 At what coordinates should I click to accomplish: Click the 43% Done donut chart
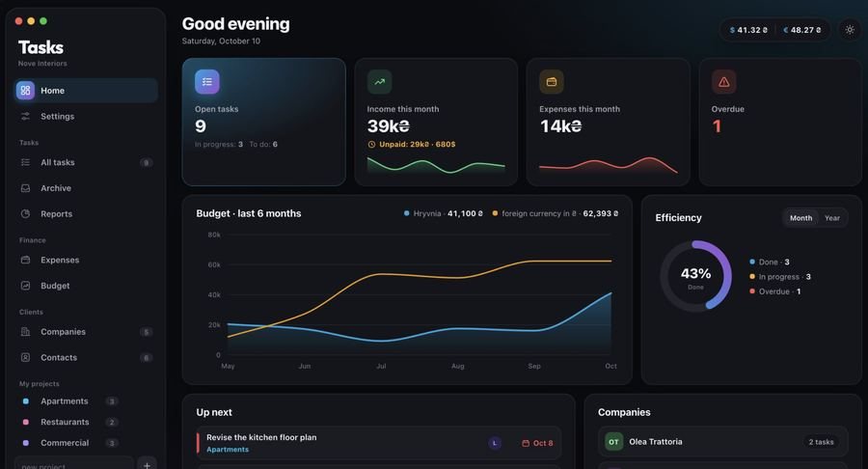(x=695, y=275)
